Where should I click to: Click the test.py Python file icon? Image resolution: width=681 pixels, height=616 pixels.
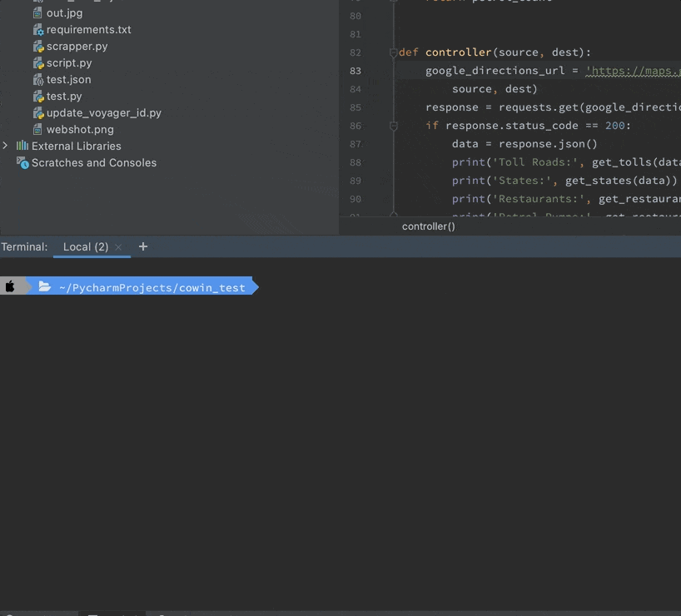38,97
